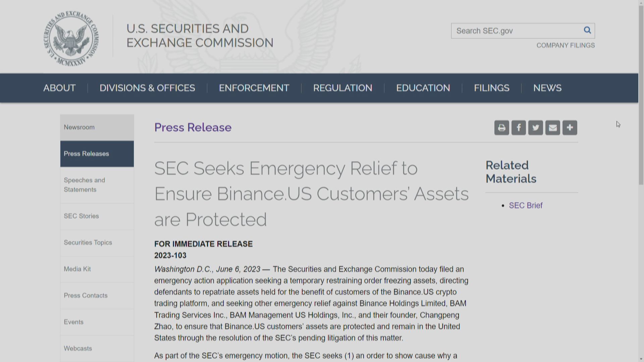Click in the Search SEC.gov field

point(517,31)
